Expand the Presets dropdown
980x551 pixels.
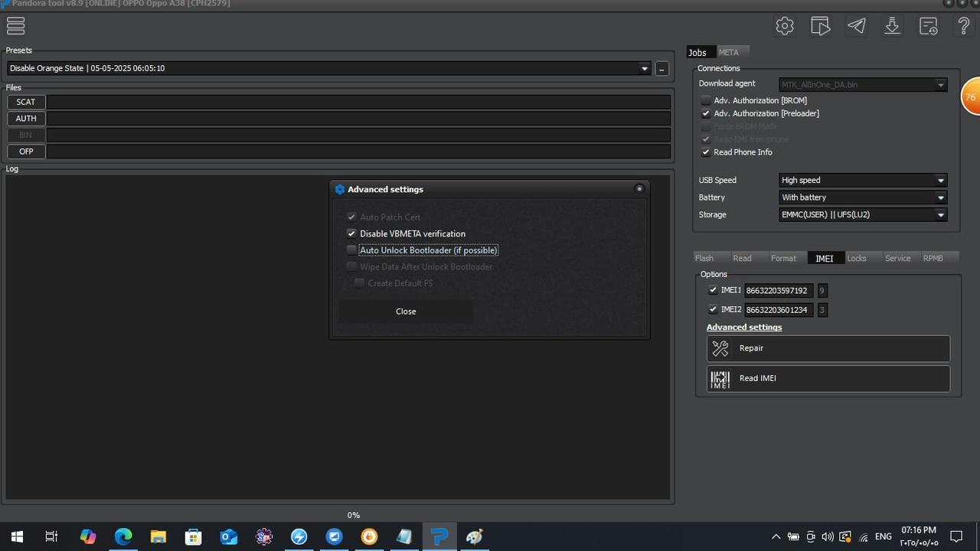645,68
